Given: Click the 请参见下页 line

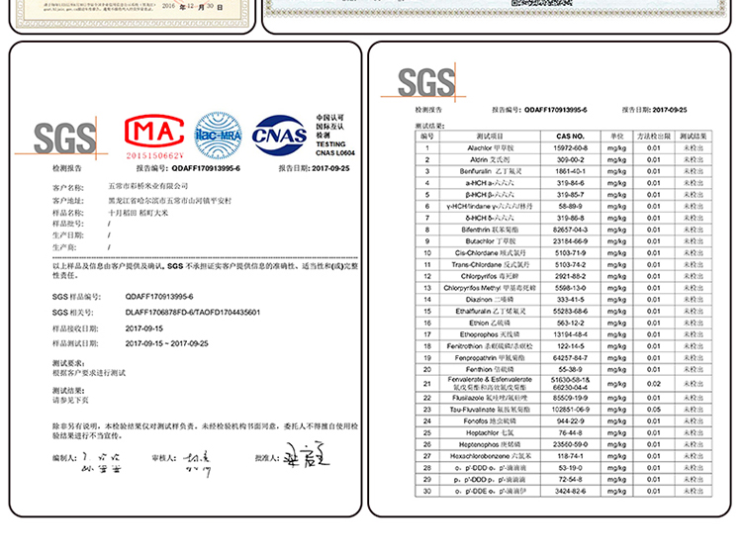Looking at the screenshot, I should (x=70, y=400).
